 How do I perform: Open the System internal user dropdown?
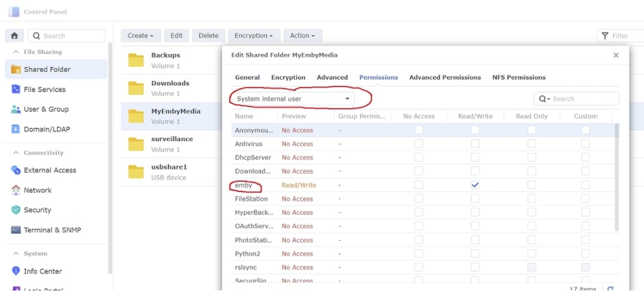(x=293, y=99)
